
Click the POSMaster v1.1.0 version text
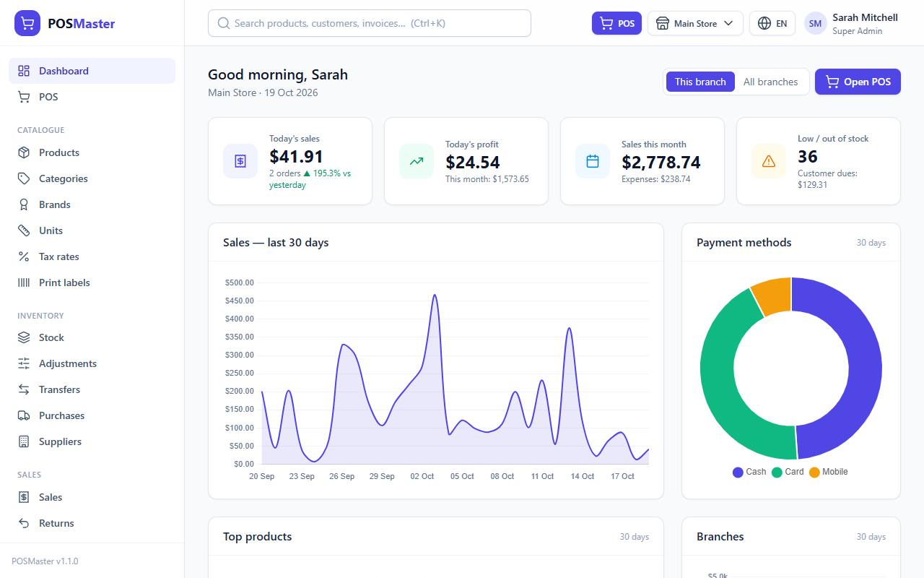(45, 561)
